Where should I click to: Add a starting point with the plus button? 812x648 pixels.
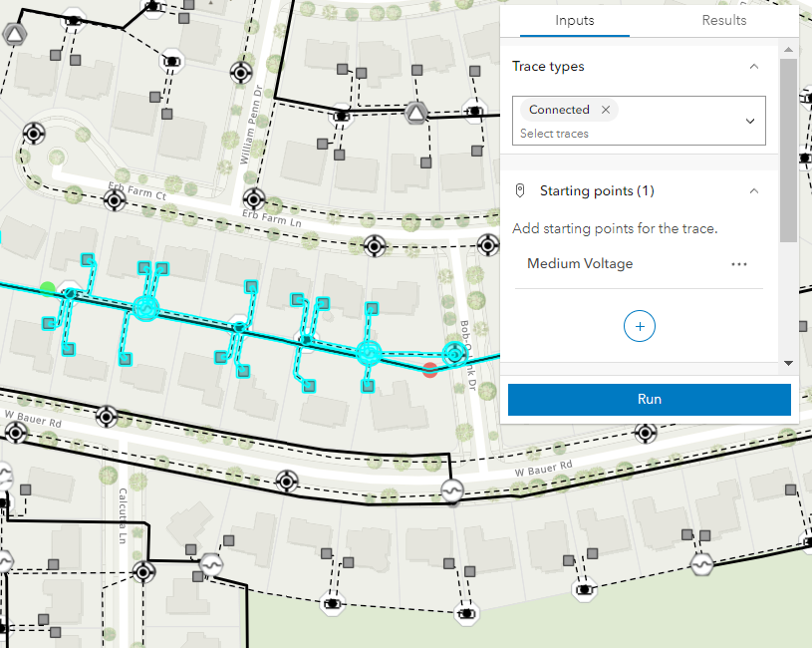coord(640,326)
